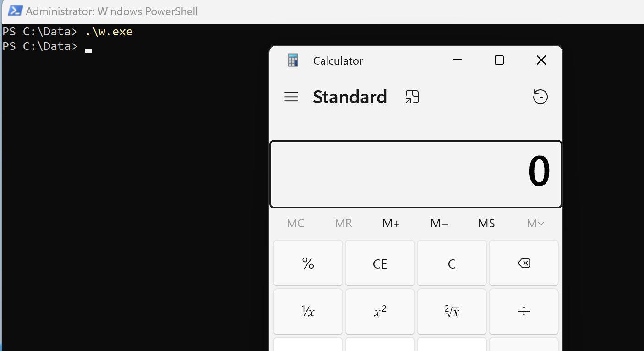Screen dimensions: 644x351
Task: Toggle Keep on top mode icon
Action: point(412,97)
